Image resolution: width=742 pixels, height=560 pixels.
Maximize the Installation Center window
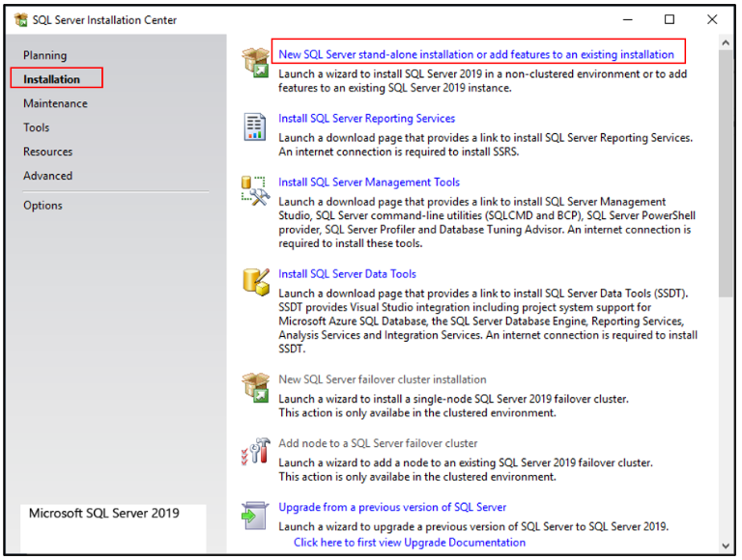(x=670, y=19)
